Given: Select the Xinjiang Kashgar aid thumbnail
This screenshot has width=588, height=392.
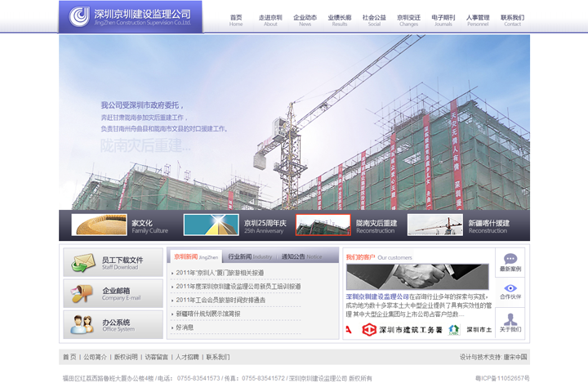Looking at the screenshot, I should pyautogui.click(x=434, y=225).
